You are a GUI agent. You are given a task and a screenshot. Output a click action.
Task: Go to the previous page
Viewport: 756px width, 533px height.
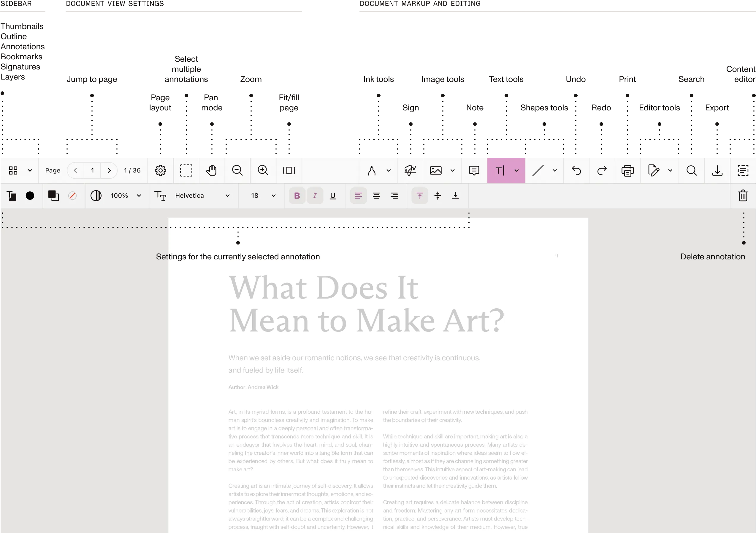click(x=75, y=170)
